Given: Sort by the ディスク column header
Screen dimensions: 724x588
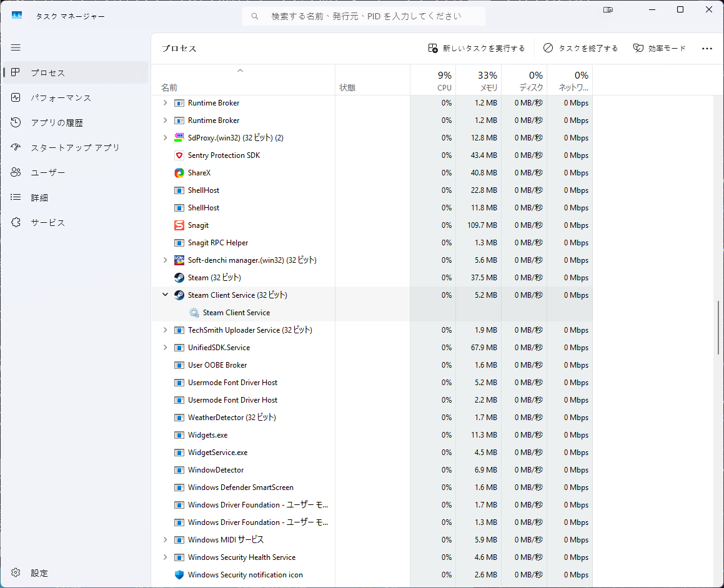Looking at the screenshot, I should (524, 81).
